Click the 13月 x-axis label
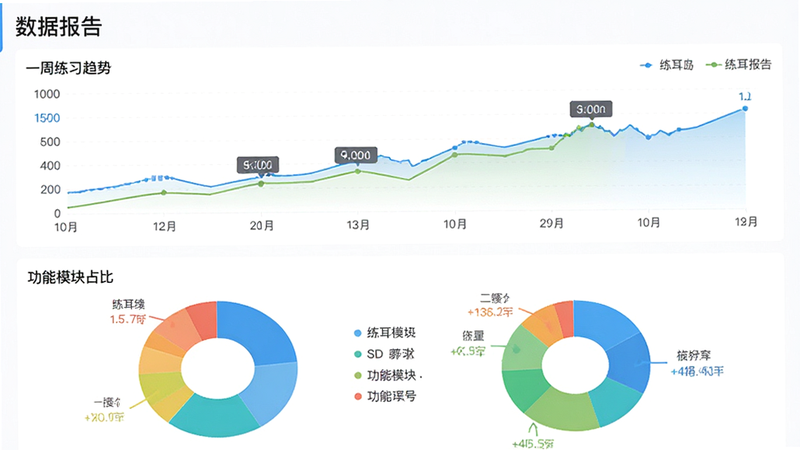This screenshot has height=450, width=800. [x=358, y=225]
